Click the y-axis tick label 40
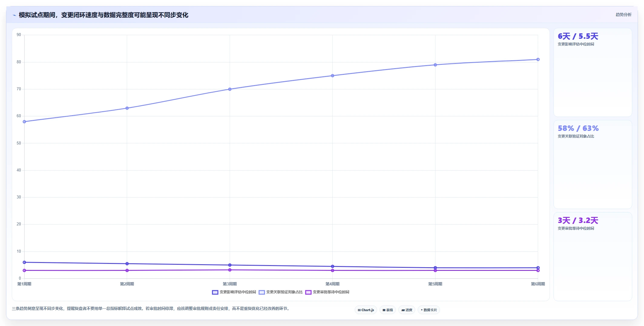Image resolution: width=644 pixels, height=326 pixels. click(x=19, y=170)
